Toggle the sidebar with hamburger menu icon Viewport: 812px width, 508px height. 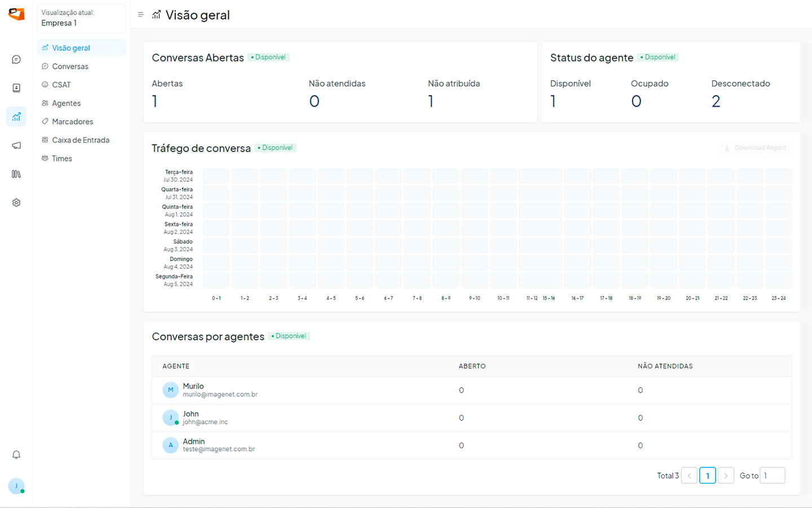tap(141, 15)
